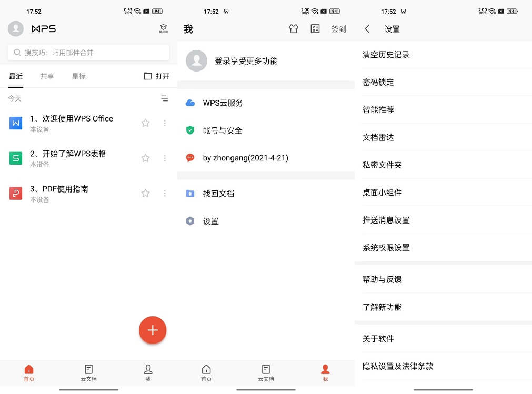Tap the blue W Writer file icon
This screenshot has height=394, width=532.
click(x=16, y=123)
